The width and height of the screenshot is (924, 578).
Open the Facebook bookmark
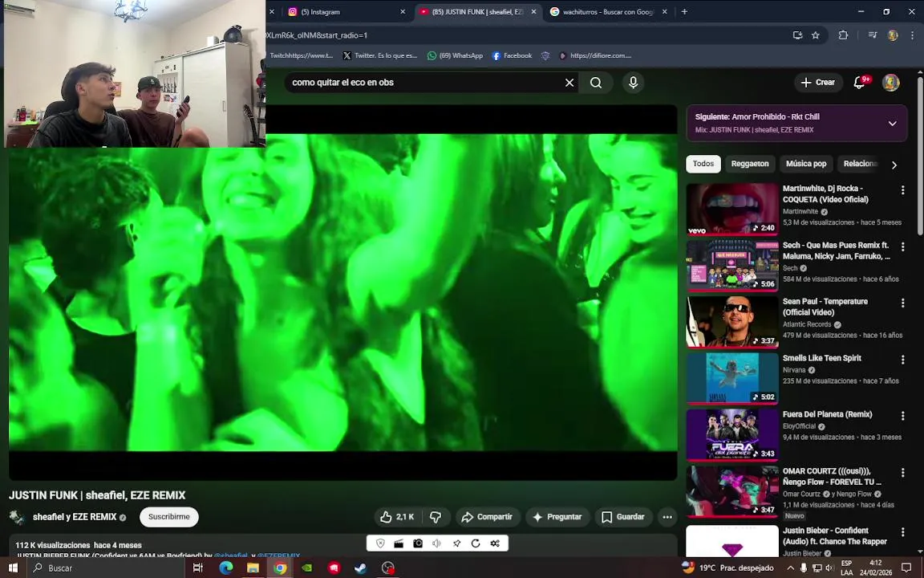pyautogui.click(x=512, y=55)
